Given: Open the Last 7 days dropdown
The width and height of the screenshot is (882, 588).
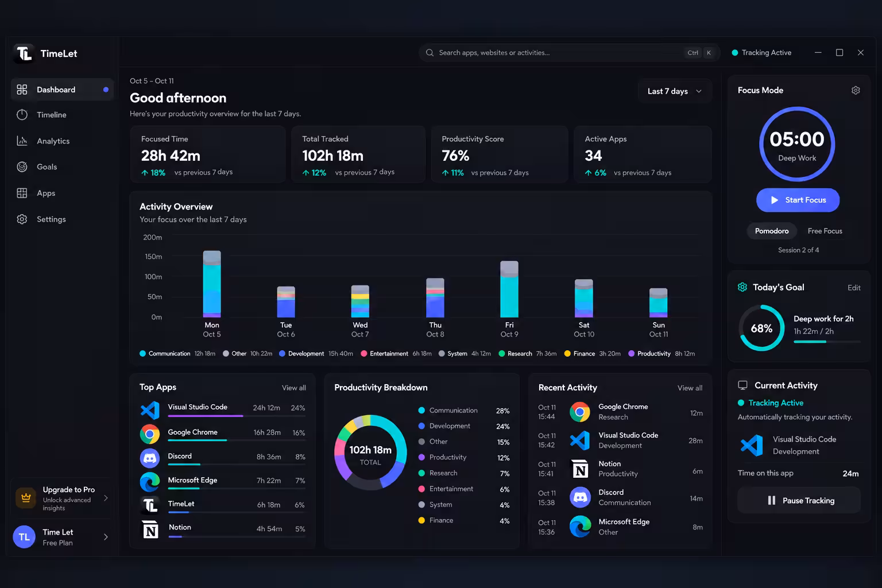Looking at the screenshot, I should [675, 91].
